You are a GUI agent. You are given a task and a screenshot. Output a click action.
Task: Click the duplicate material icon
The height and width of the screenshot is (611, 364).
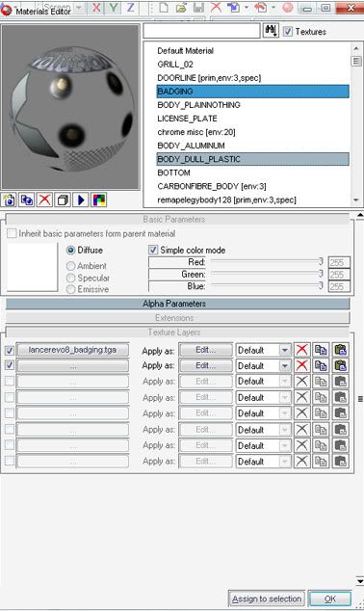click(x=26, y=200)
